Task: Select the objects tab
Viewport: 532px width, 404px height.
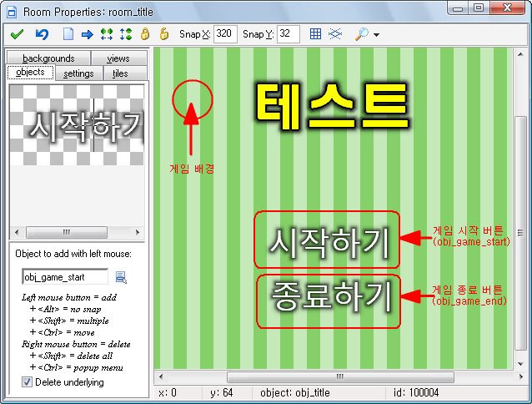Action: point(30,73)
